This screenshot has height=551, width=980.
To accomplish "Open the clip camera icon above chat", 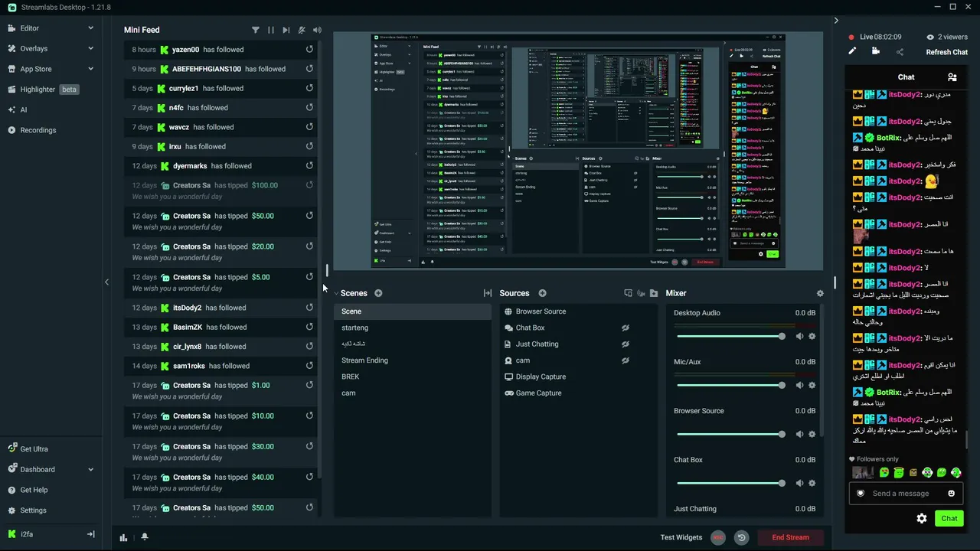I will pyautogui.click(x=876, y=51).
